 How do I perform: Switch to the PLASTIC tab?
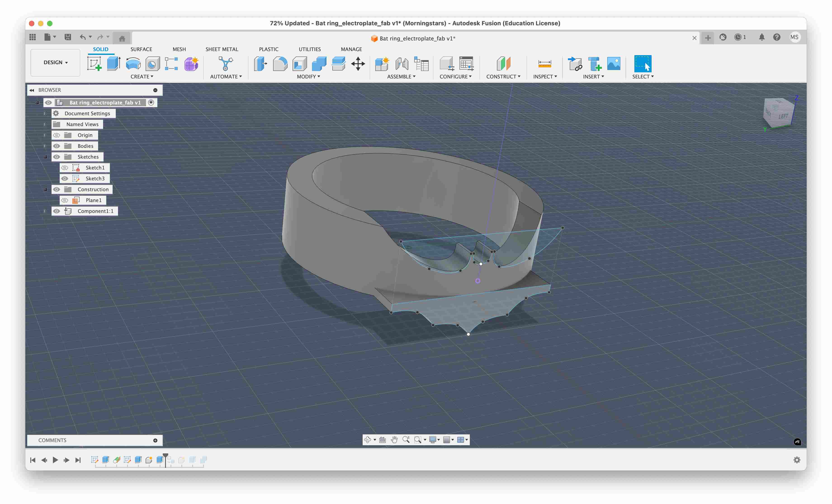[x=268, y=49]
